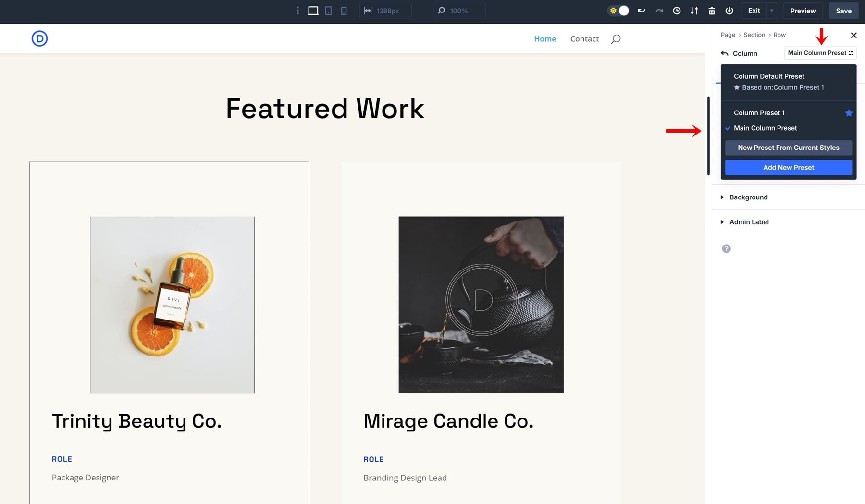The width and height of the screenshot is (865, 504).
Task: Go to Page in breadcrumb
Action: [x=728, y=35]
